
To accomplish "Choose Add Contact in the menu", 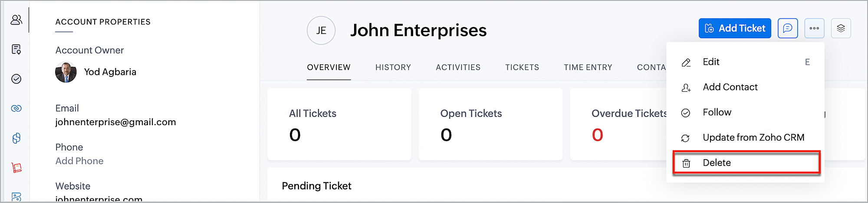I will click(x=730, y=87).
